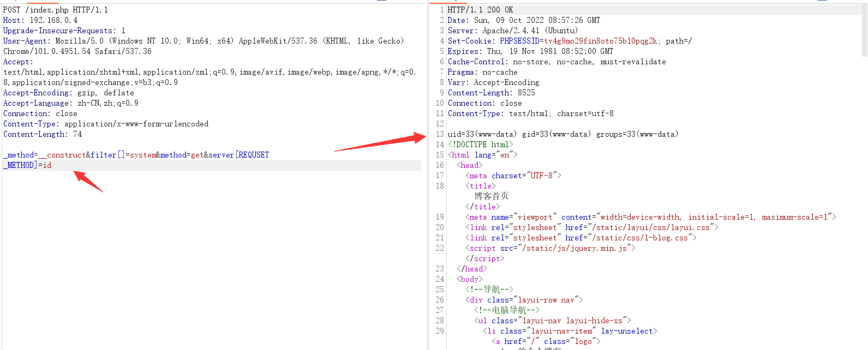Select the jquery.min.js script tag line
868x350 pixels.
550,248
